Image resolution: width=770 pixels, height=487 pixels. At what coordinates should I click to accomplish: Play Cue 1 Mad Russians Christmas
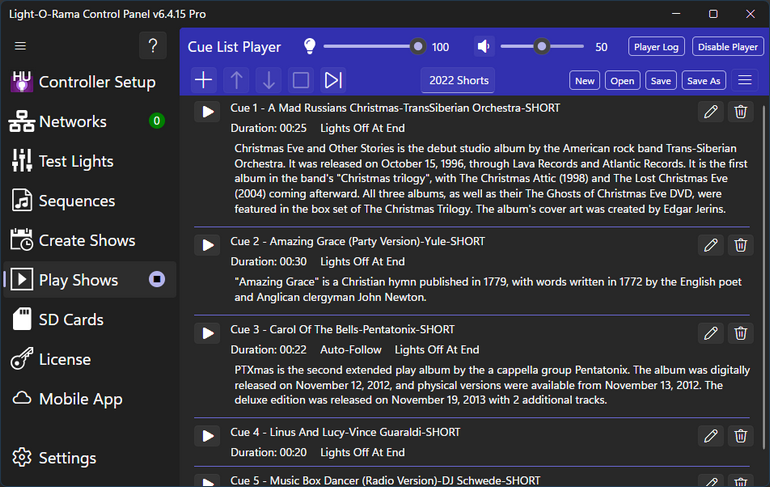point(207,112)
